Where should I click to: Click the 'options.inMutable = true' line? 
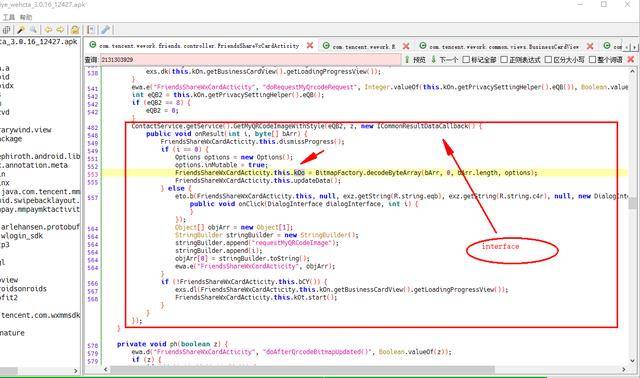[221, 165]
